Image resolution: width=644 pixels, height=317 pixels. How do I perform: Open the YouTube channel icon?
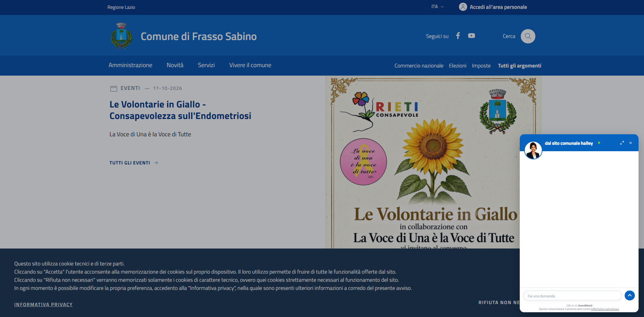tap(472, 36)
